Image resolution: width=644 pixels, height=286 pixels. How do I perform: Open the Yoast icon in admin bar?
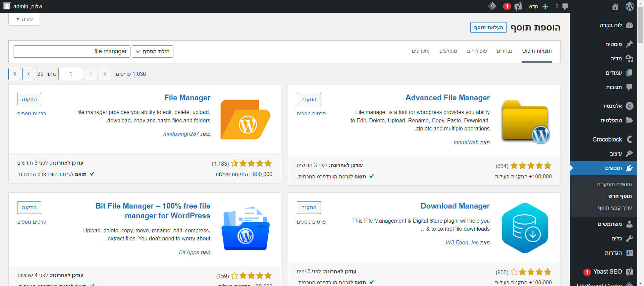tap(518, 6)
